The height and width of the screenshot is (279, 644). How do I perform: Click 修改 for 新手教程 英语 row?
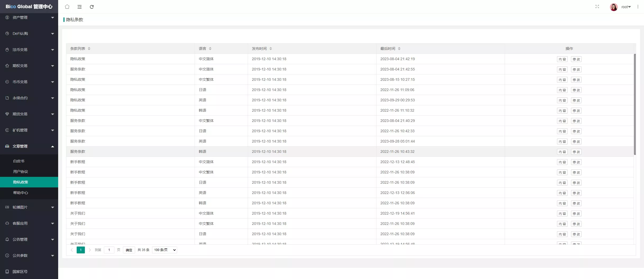(x=576, y=193)
